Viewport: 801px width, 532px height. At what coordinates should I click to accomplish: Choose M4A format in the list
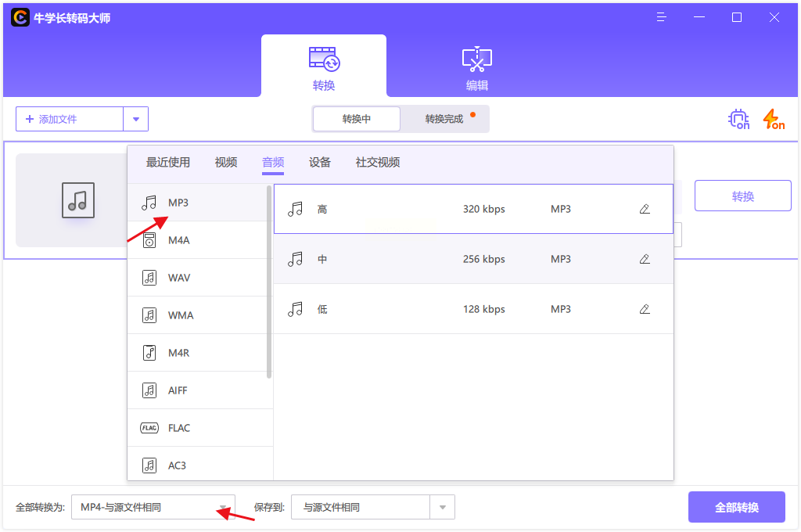[197, 240]
